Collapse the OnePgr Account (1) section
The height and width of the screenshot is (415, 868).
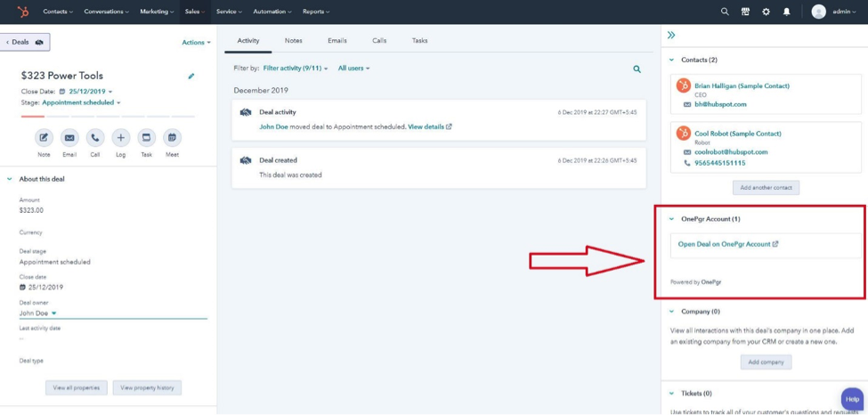coord(671,219)
